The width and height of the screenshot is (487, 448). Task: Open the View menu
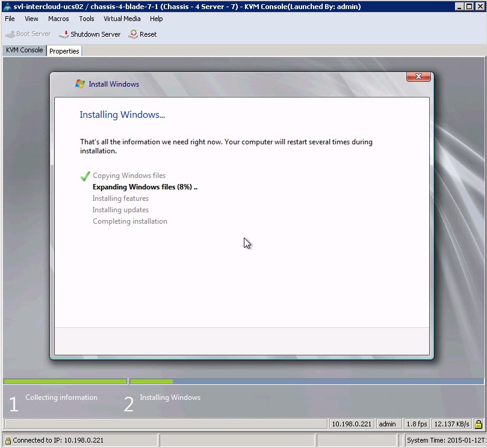31,19
